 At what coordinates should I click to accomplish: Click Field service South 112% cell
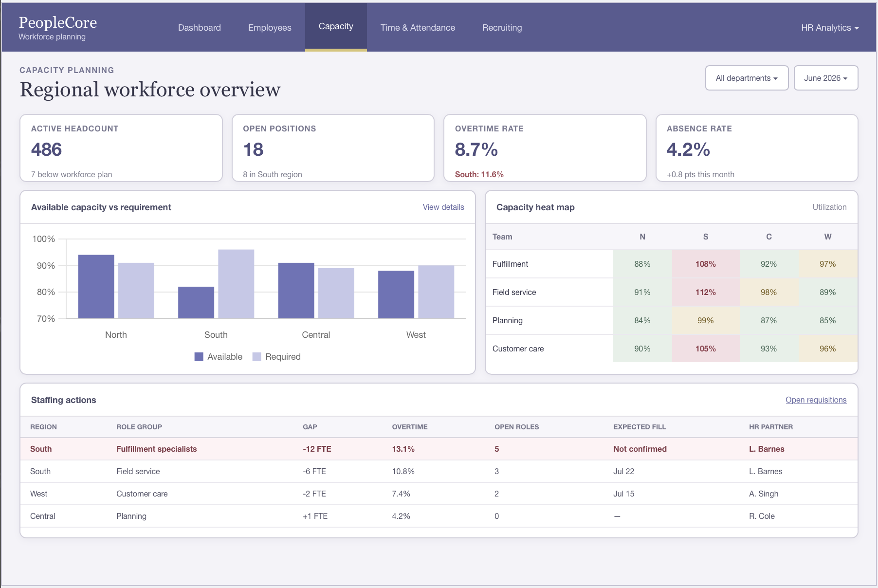(x=705, y=292)
